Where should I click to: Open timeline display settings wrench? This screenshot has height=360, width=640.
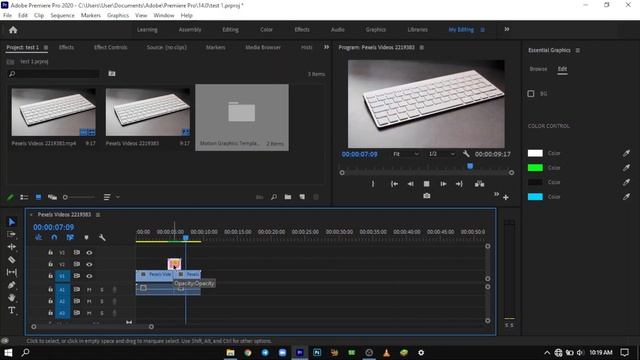[102, 237]
